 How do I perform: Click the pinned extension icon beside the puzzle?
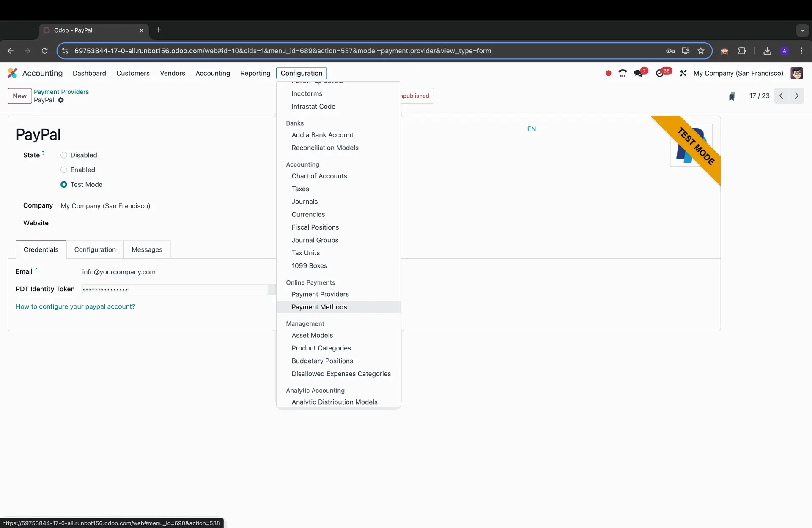point(724,51)
